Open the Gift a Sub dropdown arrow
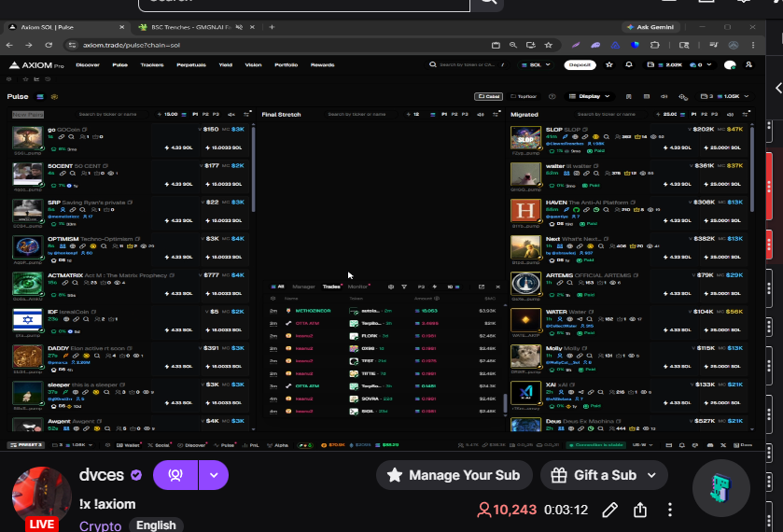The image size is (783, 532). (x=651, y=475)
